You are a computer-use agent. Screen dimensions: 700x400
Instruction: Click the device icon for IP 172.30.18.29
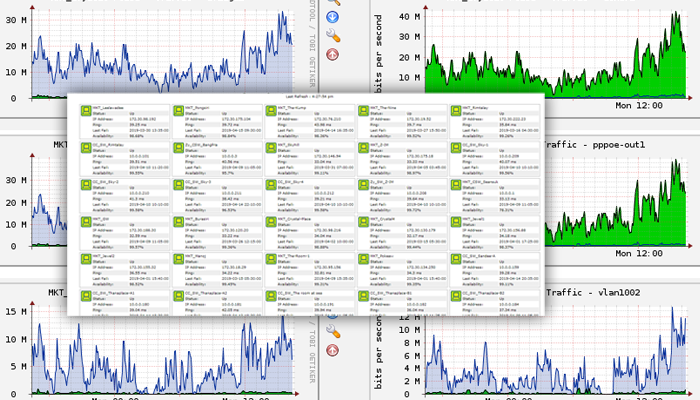pyautogui.click(x=179, y=259)
